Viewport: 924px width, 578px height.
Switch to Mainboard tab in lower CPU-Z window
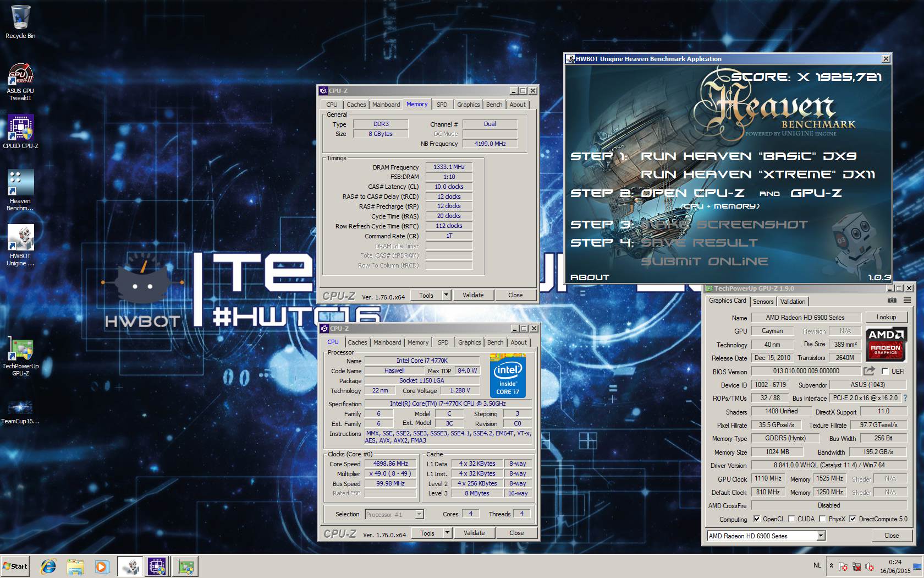tap(387, 342)
